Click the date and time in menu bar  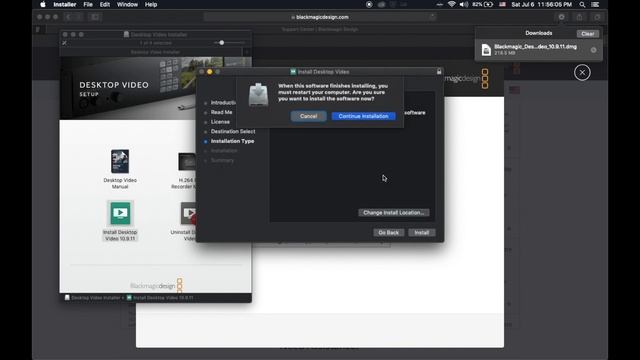pos(541,4)
